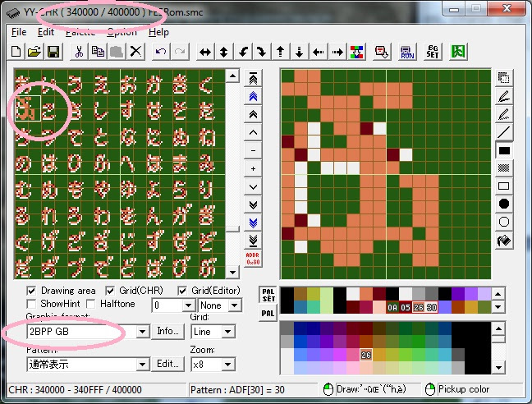532x404 pixels.
Task: Toggle the Drawing area checkbox
Action: 31,291
